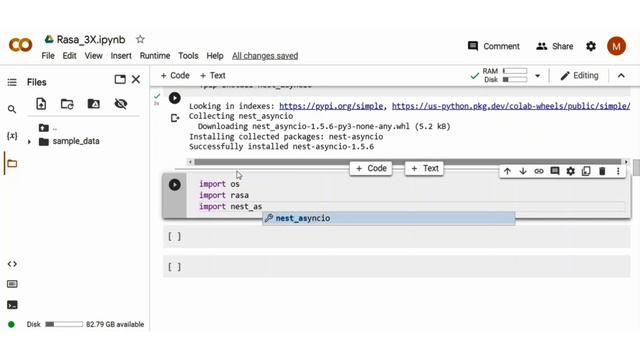640x360 pixels.
Task: Close the Files panel
Action: 136,79
